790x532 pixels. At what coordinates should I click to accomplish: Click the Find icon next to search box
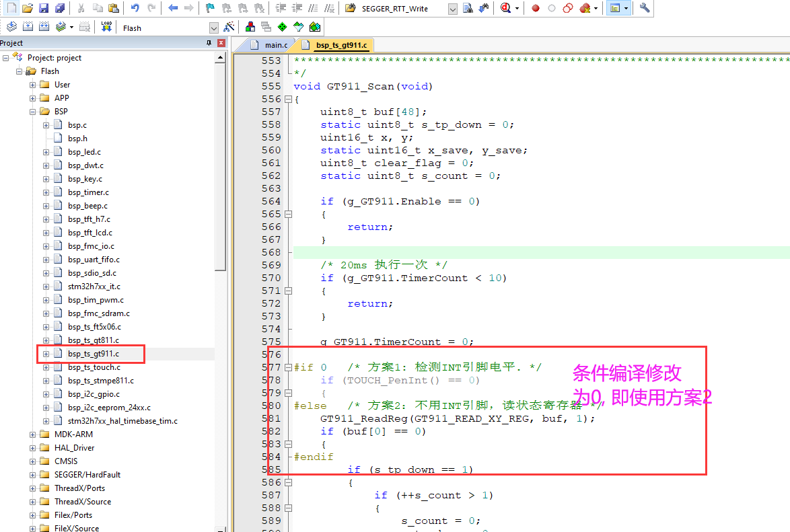(x=468, y=8)
